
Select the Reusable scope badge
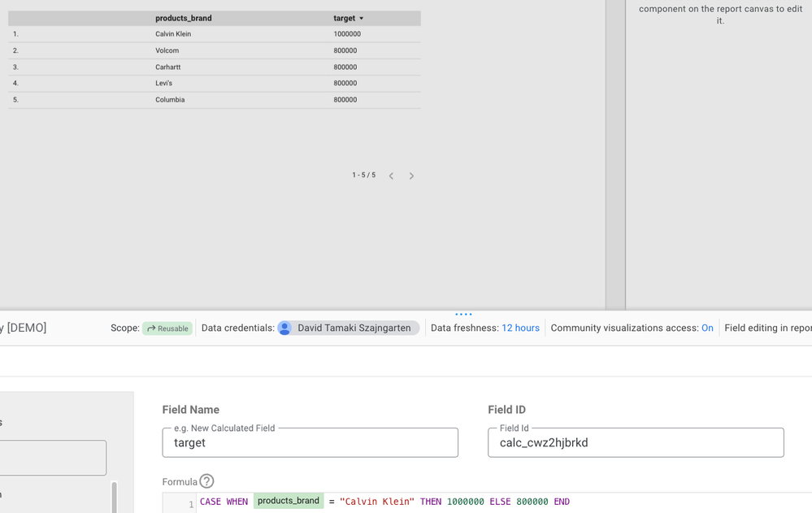coord(167,328)
